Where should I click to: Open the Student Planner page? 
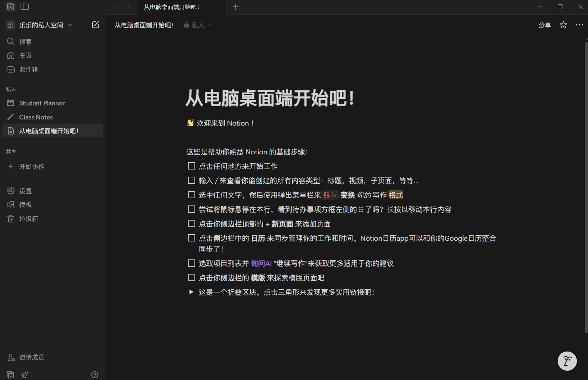coord(52,103)
